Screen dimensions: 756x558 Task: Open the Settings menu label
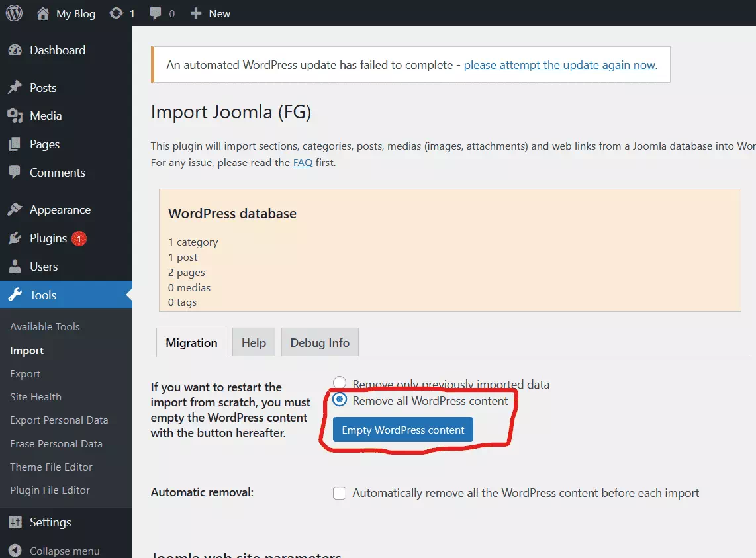pos(50,522)
